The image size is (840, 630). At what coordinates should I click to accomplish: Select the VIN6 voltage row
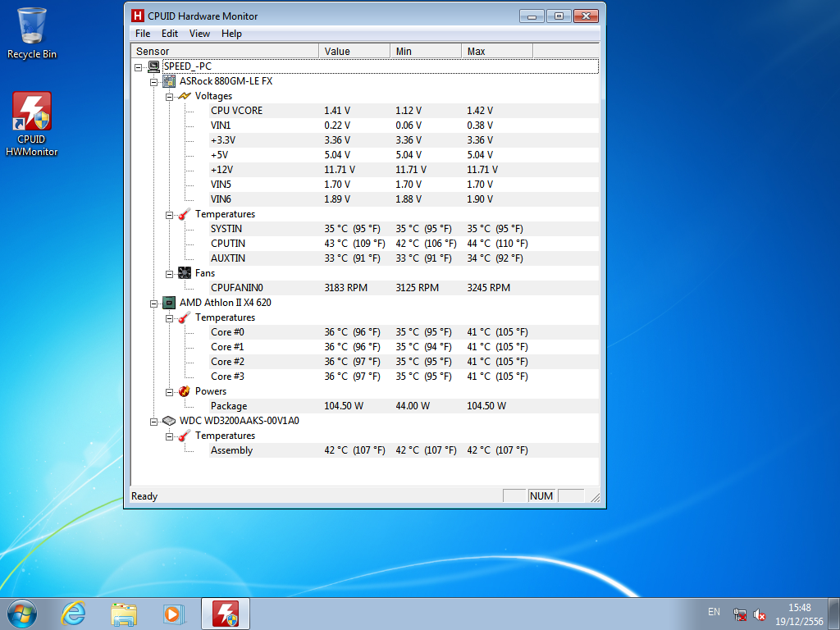404,199
